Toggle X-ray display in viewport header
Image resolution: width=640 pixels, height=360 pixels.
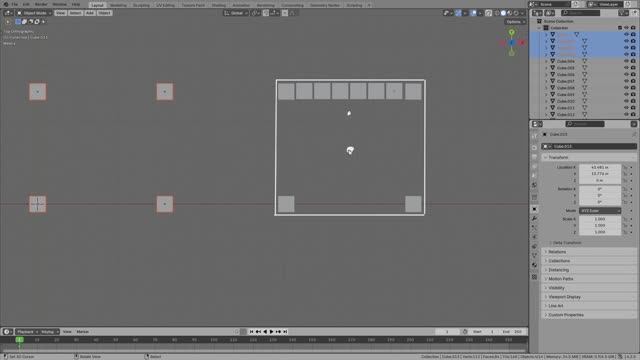tap(489, 13)
